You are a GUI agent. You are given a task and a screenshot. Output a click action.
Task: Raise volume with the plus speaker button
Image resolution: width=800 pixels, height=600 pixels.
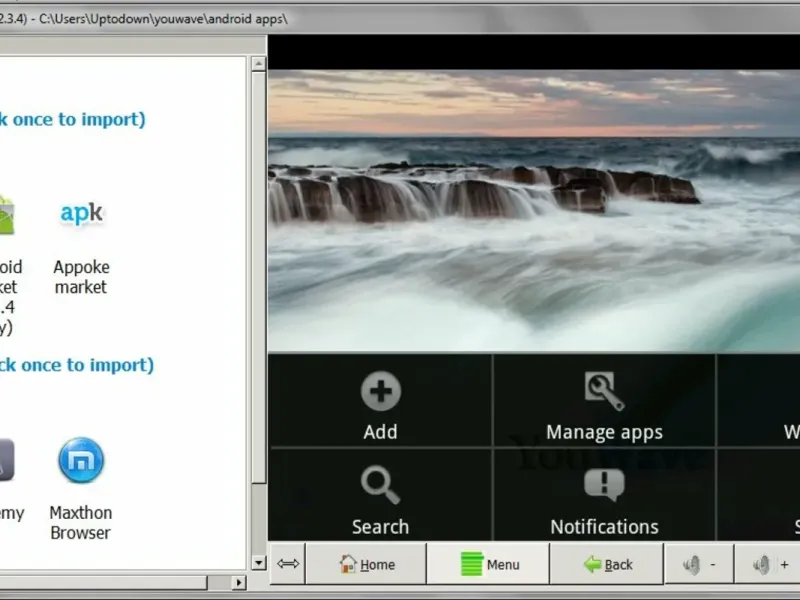pos(768,564)
